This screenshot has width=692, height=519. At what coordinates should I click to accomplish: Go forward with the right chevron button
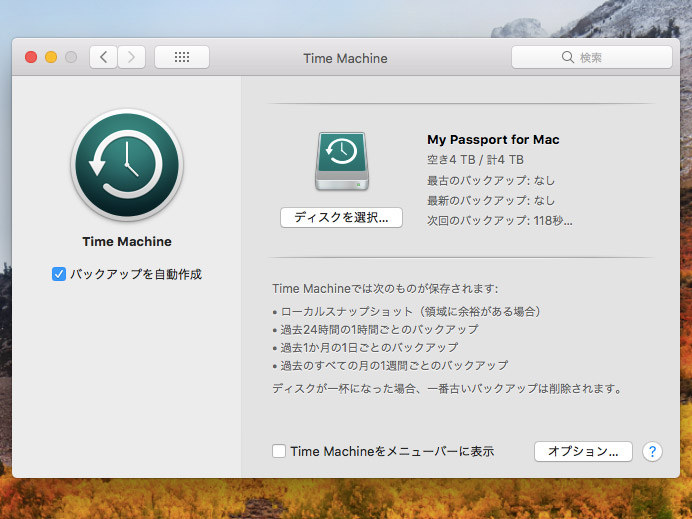click(x=132, y=57)
